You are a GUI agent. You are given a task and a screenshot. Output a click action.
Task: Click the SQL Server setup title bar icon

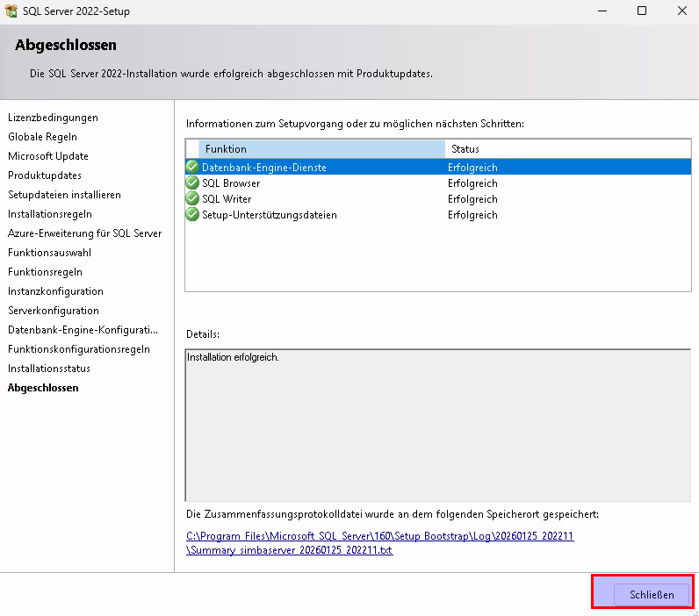[x=11, y=11]
